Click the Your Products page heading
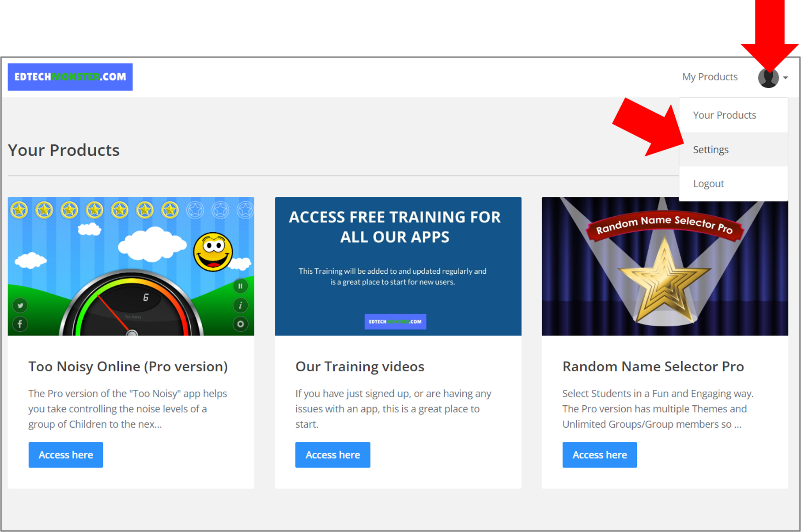The width and height of the screenshot is (801, 532). click(x=64, y=150)
